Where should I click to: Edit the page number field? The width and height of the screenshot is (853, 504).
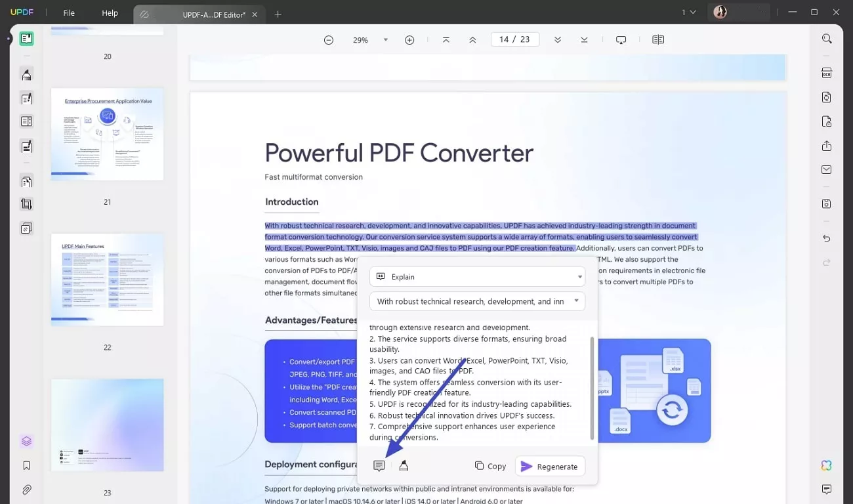pos(515,39)
